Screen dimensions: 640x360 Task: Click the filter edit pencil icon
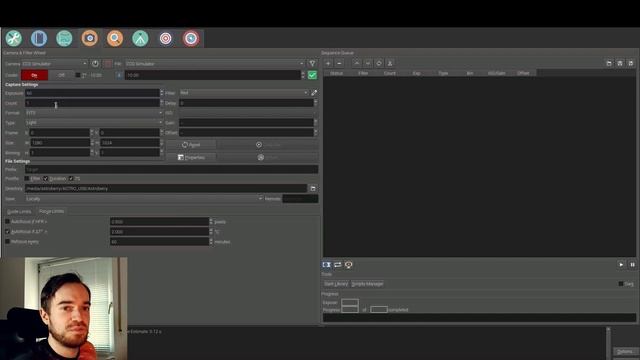tap(314, 93)
